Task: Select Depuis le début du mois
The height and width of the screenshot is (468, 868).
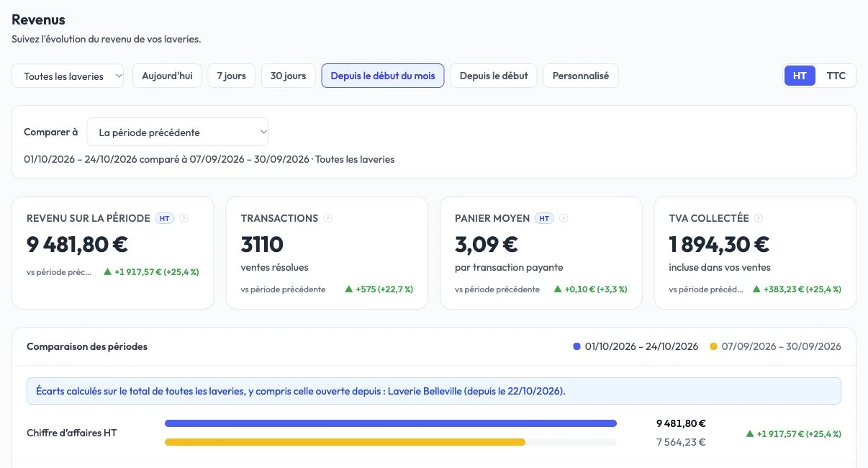Action: pos(383,76)
